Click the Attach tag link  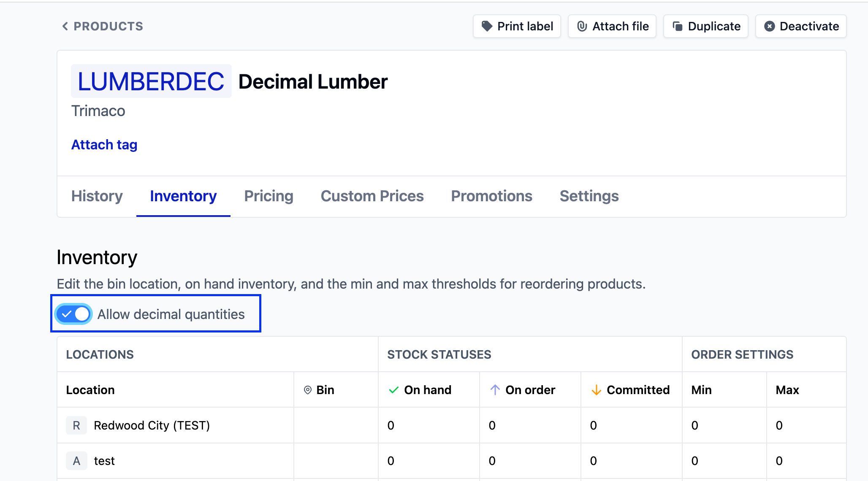(104, 145)
